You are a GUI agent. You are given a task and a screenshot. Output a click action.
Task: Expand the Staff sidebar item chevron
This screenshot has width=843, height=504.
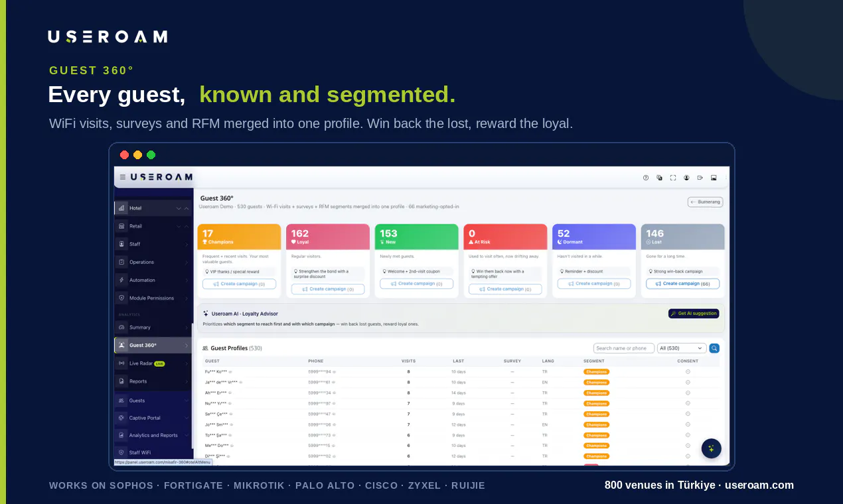[187, 244]
